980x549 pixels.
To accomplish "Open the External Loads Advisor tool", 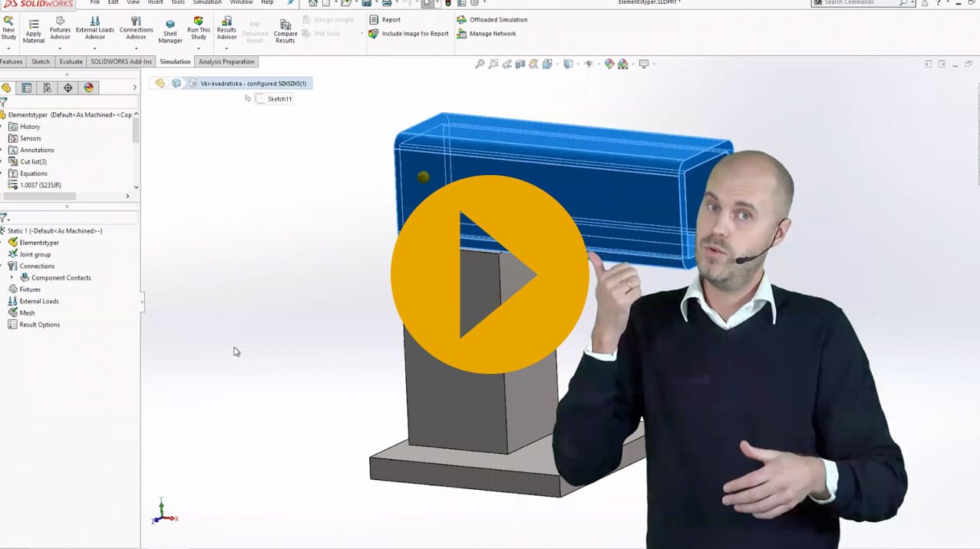I will [94, 29].
